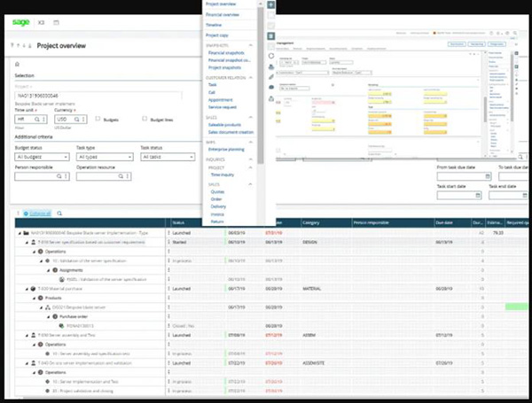This screenshot has height=403, width=532.
Task: Open Enterprise planning menu entry
Action: click(226, 150)
